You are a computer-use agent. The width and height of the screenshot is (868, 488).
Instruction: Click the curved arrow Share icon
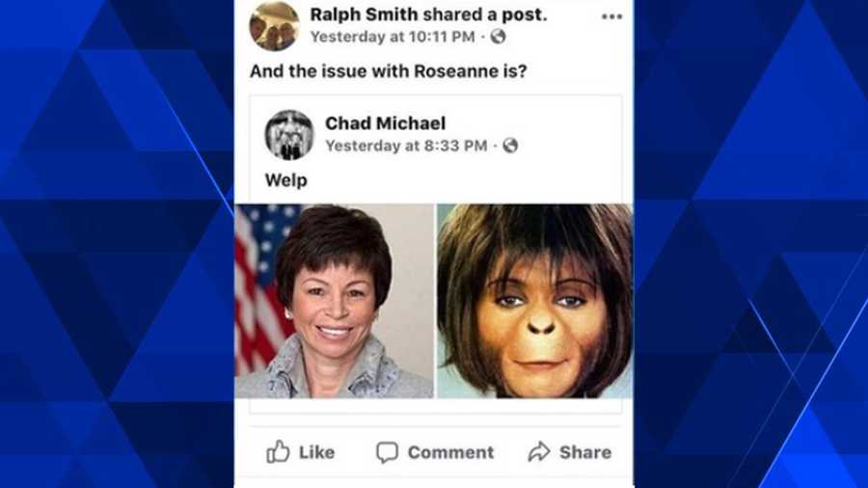tap(538, 452)
